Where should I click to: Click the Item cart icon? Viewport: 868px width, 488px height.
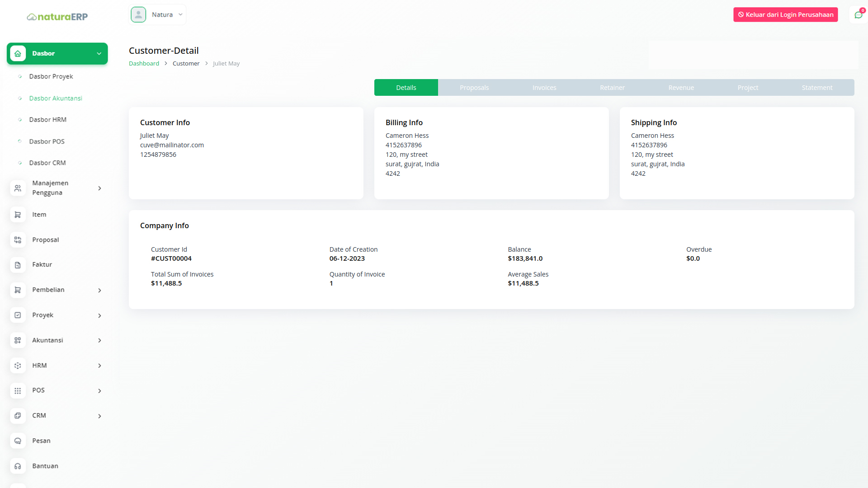(x=18, y=215)
